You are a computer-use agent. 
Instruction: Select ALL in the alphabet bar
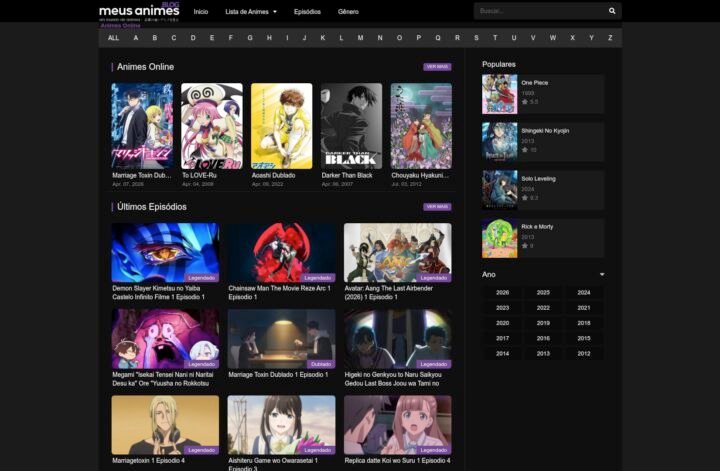pos(113,38)
